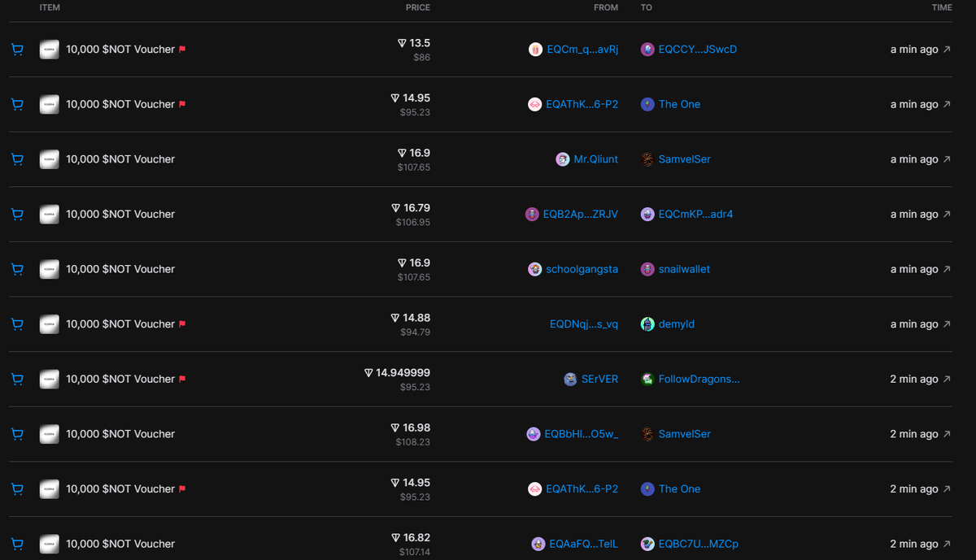Open seller address EQBbHl...O5w_

tap(582, 434)
